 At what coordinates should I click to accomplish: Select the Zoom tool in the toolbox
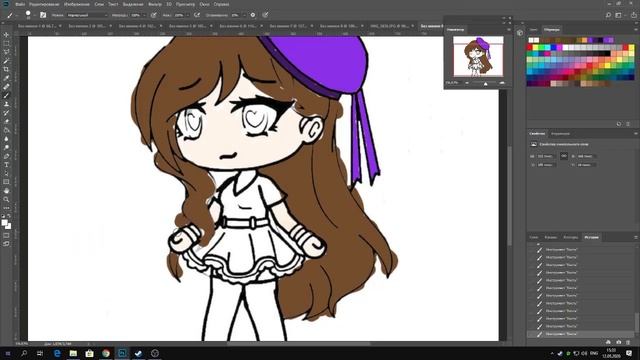(6, 200)
